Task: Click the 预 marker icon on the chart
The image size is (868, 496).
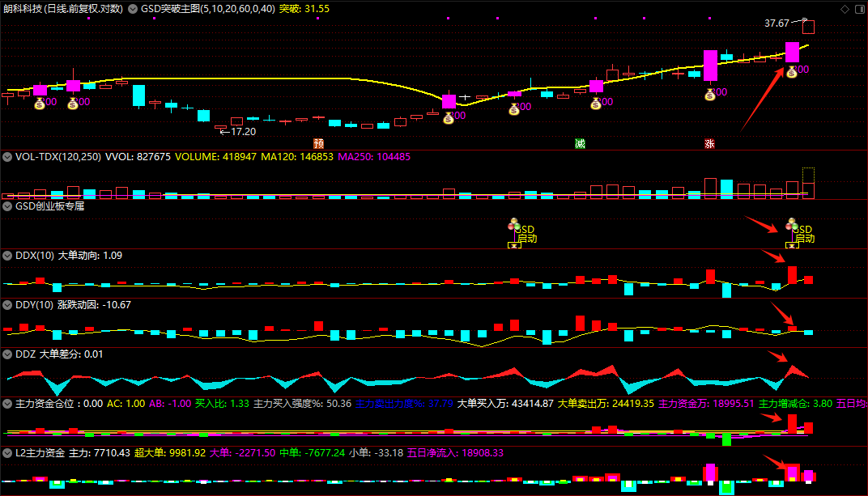Action: click(x=318, y=144)
